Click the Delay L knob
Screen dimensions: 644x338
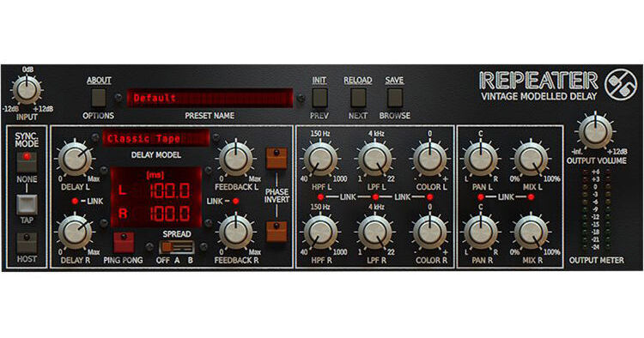tap(76, 160)
